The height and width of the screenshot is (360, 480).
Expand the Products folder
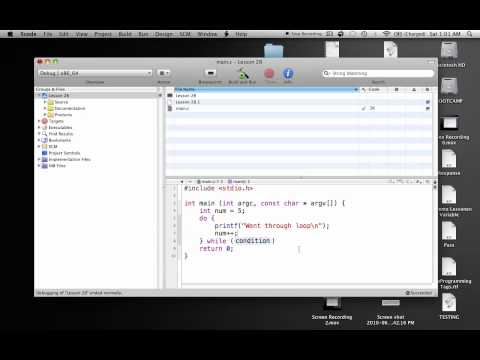[x=45, y=115]
